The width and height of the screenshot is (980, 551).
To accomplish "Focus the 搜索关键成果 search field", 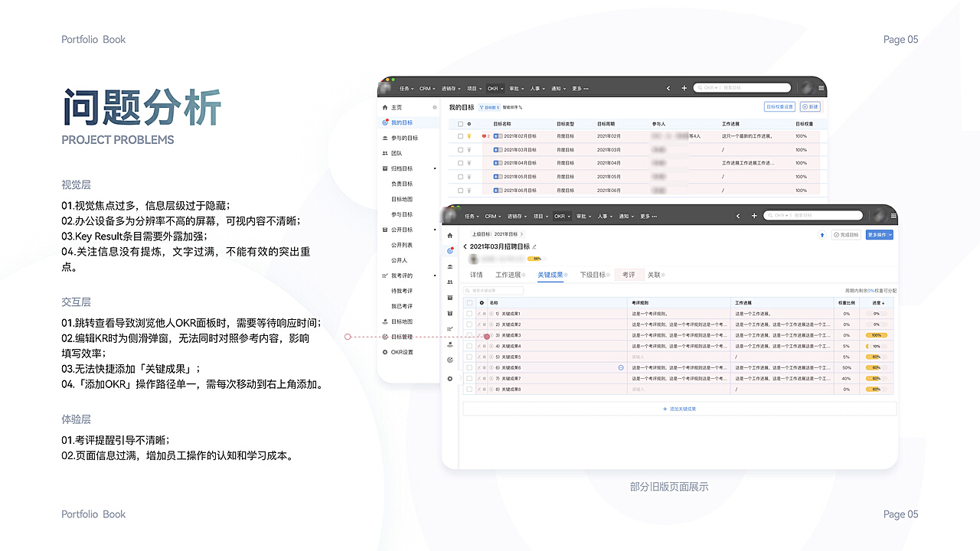I will coord(493,291).
